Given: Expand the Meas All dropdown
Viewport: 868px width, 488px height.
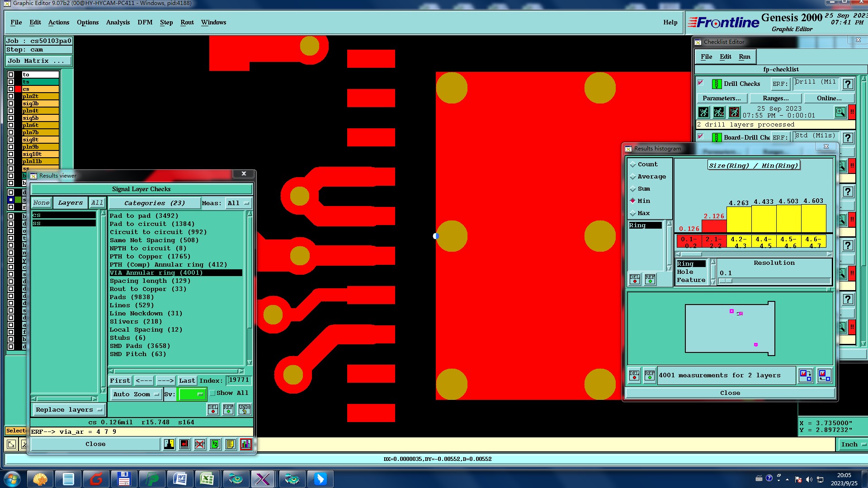Looking at the screenshot, I should [x=238, y=203].
